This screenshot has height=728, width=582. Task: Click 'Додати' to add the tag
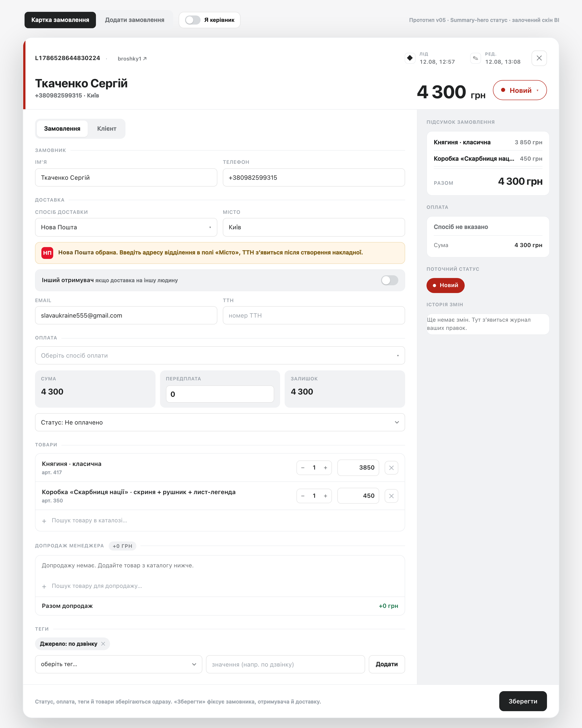[x=387, y=664]
